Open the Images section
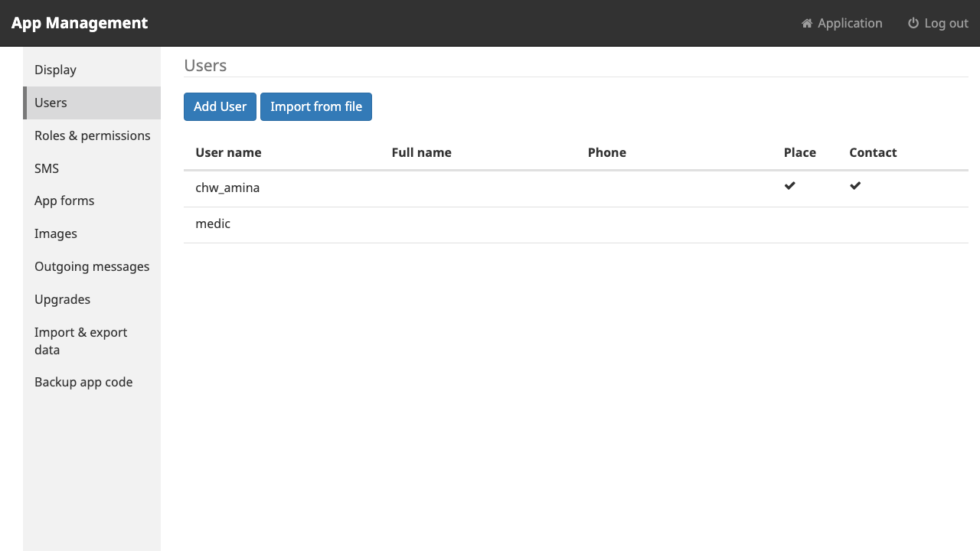 pyautogui.click(x=92, y=233)
